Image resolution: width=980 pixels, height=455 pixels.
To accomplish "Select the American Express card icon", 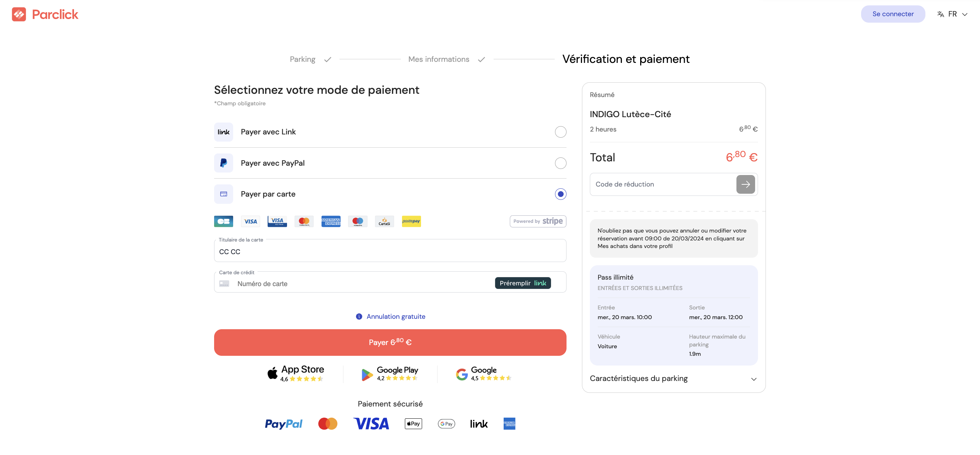I will tap(330, 221).
